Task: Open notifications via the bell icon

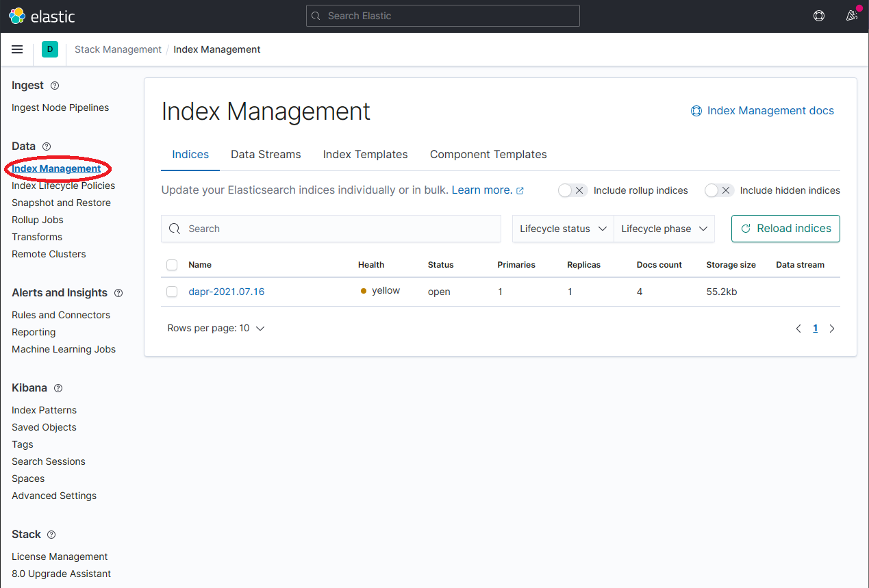Action: tap(851, 15)
